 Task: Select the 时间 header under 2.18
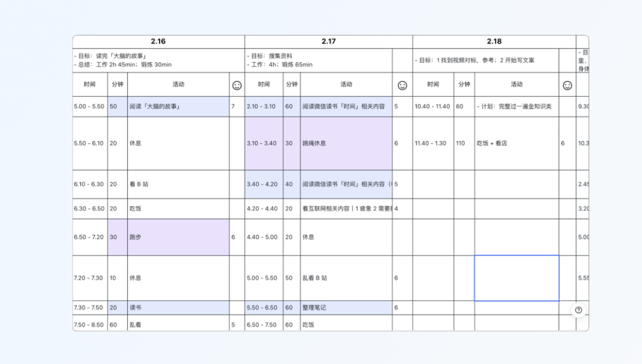coord(433,85)
